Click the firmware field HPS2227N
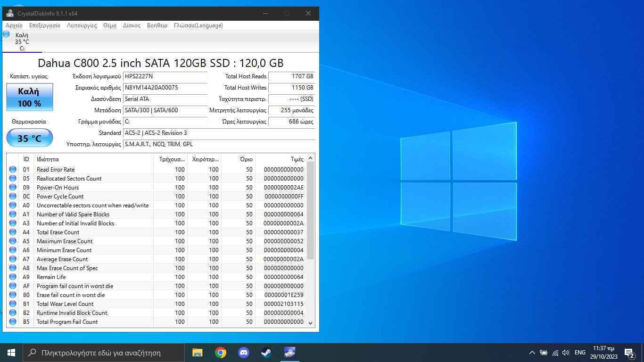 point(165,76)
